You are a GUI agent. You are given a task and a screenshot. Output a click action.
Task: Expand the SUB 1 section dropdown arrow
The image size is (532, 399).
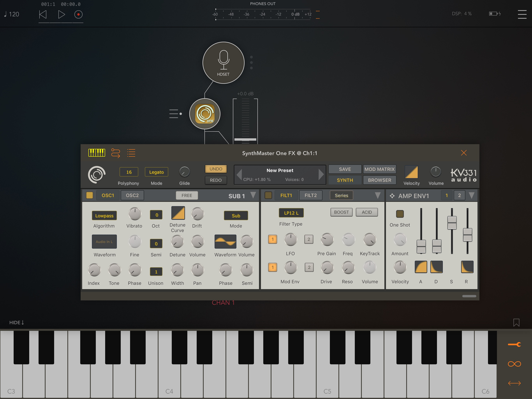tap(253, 195)
